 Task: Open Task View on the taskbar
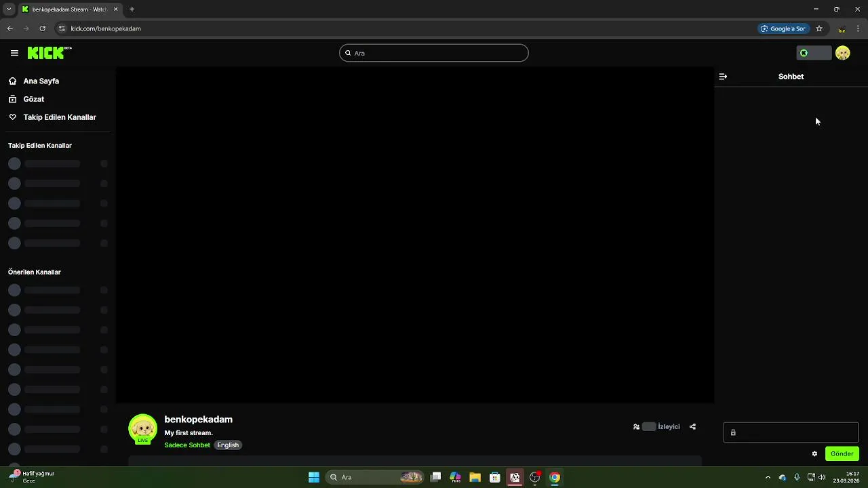(x=436, y=477)
